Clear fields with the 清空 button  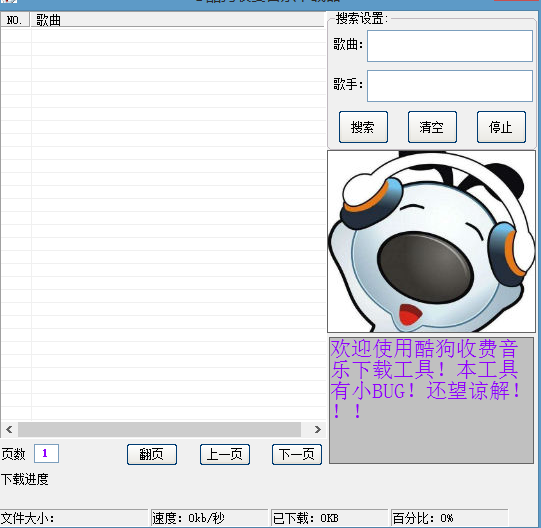(x=432, y=127)
